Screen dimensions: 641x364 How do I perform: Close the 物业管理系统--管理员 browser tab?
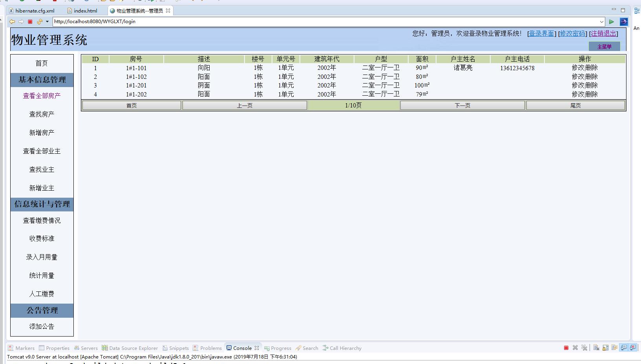click(168, 11)
